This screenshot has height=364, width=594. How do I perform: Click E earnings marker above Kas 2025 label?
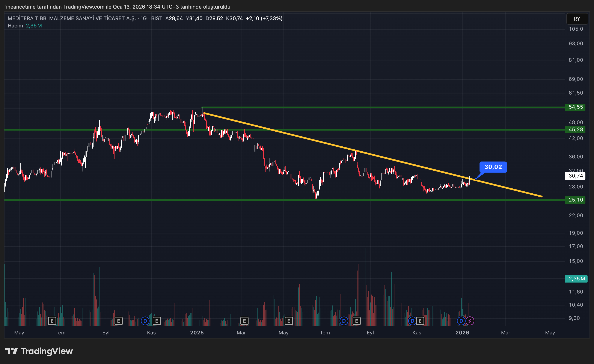pyautogui.click(x=420, y=321)
